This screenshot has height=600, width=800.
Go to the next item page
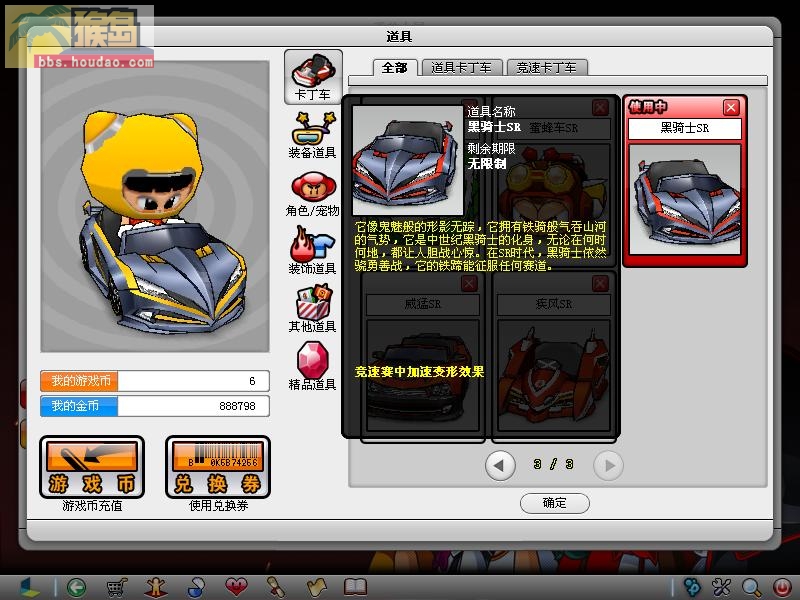coord(608,465)
